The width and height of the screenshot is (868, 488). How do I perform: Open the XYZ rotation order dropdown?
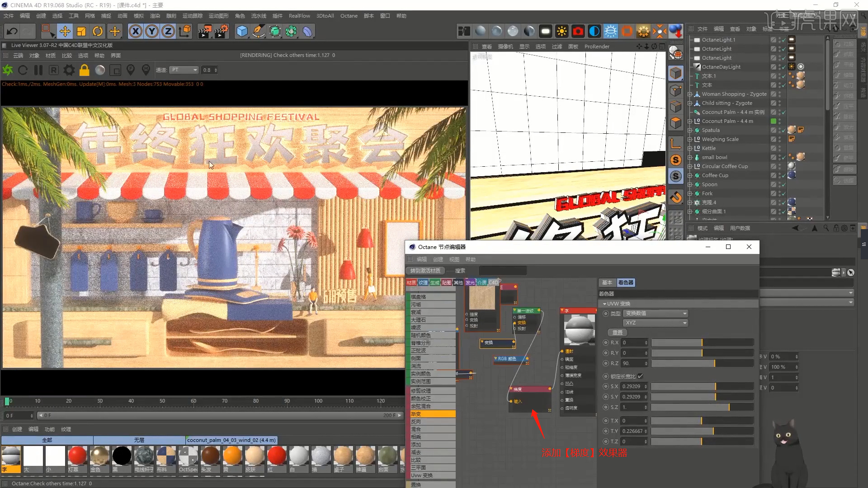coord(655,323)
